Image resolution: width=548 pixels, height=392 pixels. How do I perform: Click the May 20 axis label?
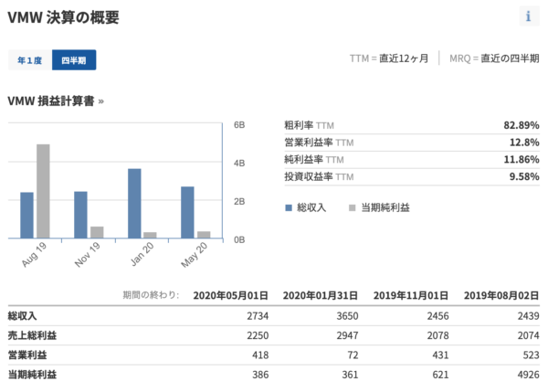194,255
